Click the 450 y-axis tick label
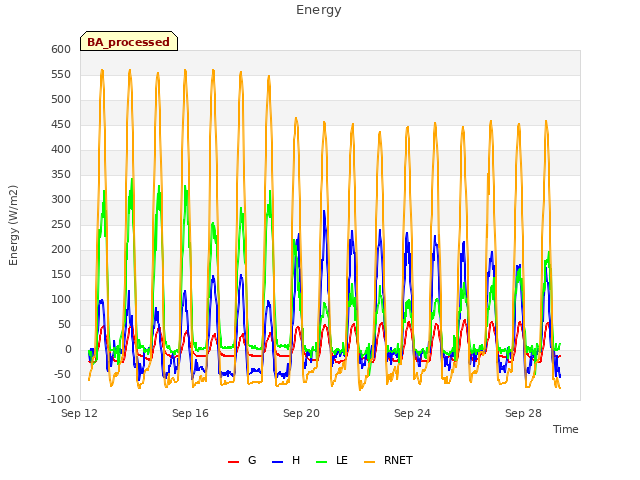Viewport: 640px width, 480px height. pyautogui.click(x=61, y=124)
